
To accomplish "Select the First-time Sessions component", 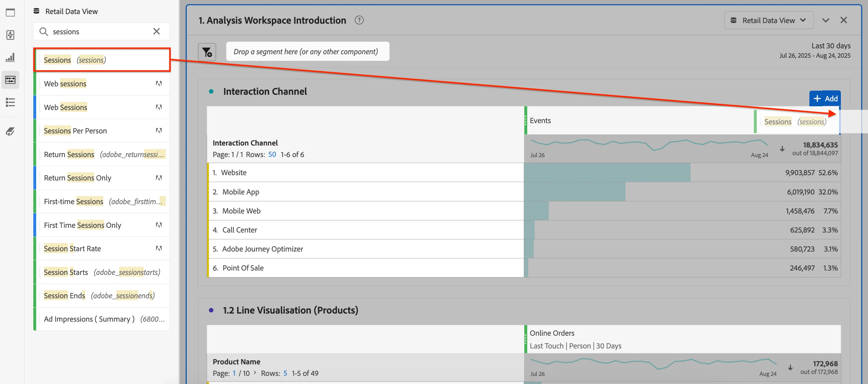I will pos(101,201).
